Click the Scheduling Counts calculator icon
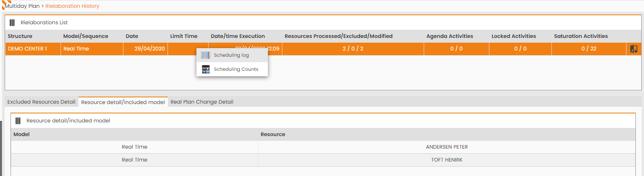This screenshot has width=644, height=176. (205, 69)
